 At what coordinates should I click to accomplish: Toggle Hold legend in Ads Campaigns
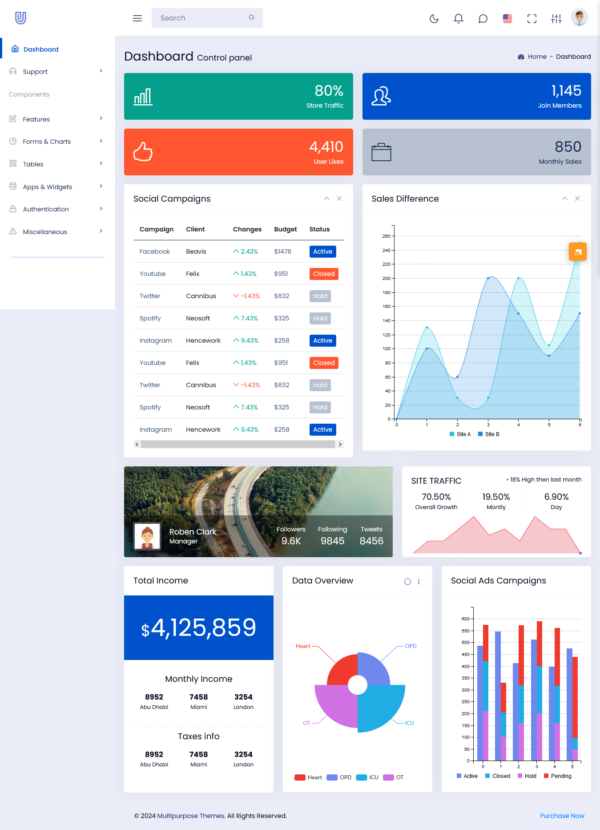(527, 776)
